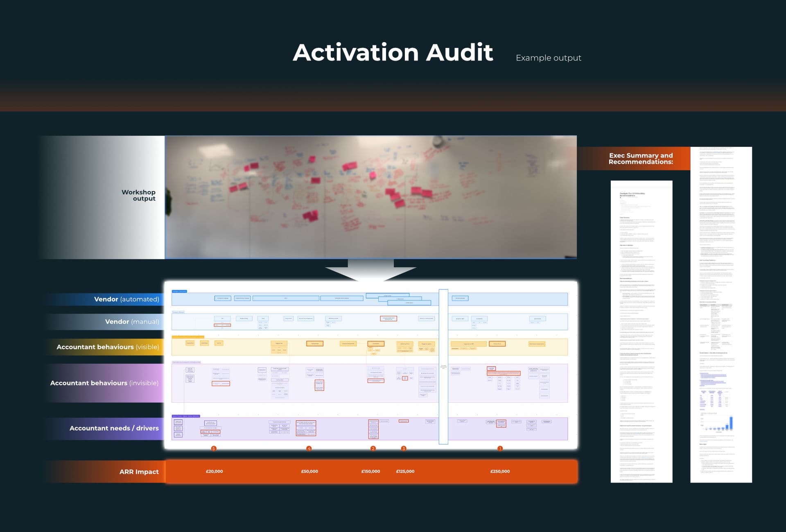This screenshot has width=786, height=532.
Task: Click the yellow accountant visible swimlane
Action: point(370,347)
